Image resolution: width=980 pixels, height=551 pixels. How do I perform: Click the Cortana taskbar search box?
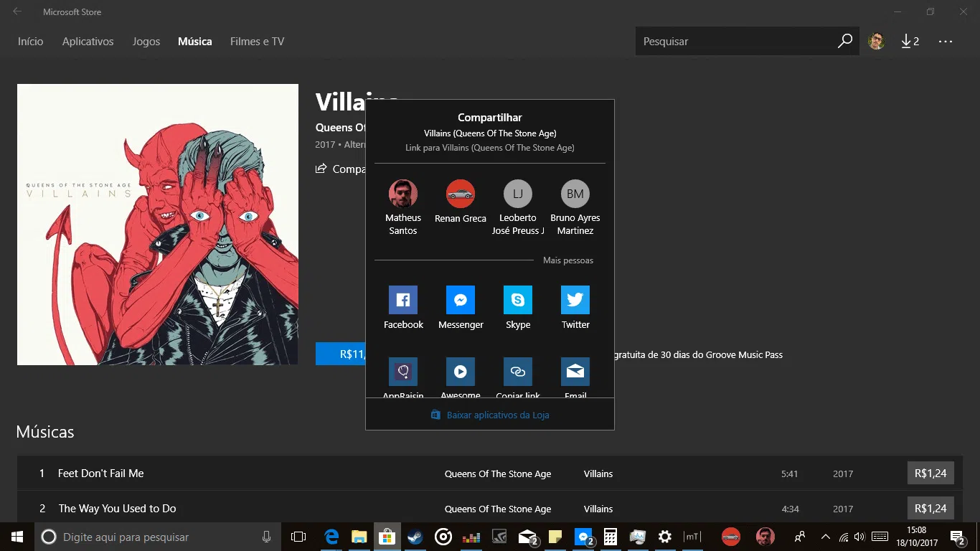click(x=158, y=537)
